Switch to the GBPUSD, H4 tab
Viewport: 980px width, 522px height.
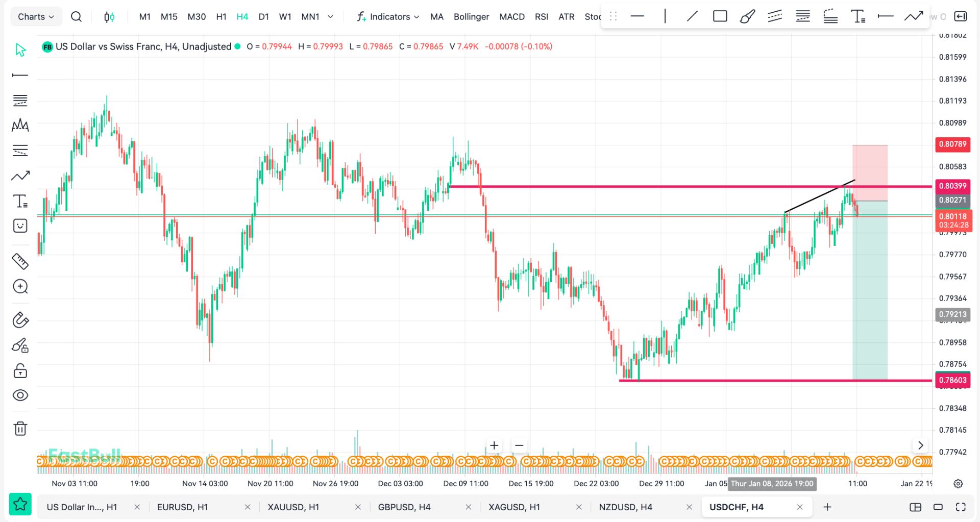[x=404, y=507]
